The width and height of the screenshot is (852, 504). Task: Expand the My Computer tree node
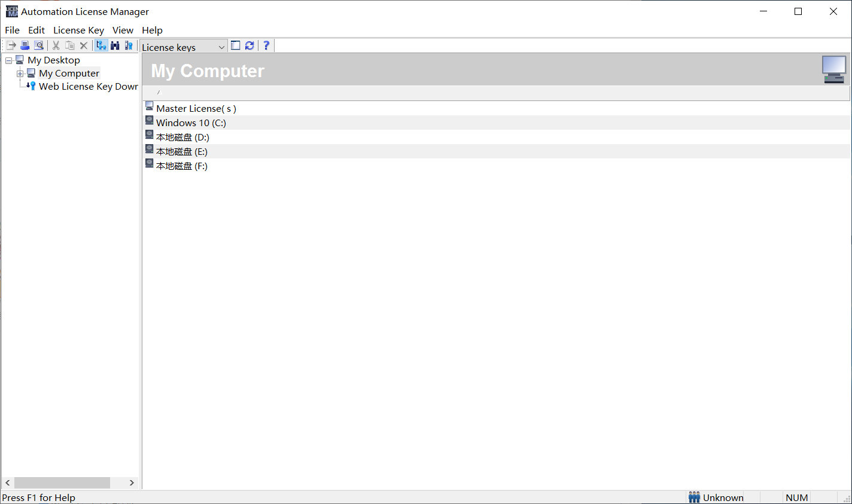tap(20, 74)
